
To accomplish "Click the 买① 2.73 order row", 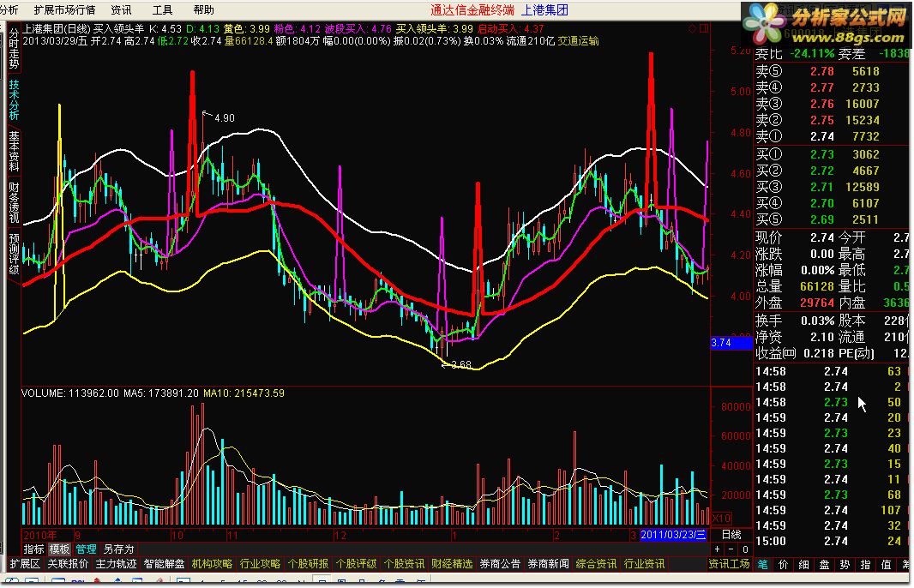I will tap(831, 154).
